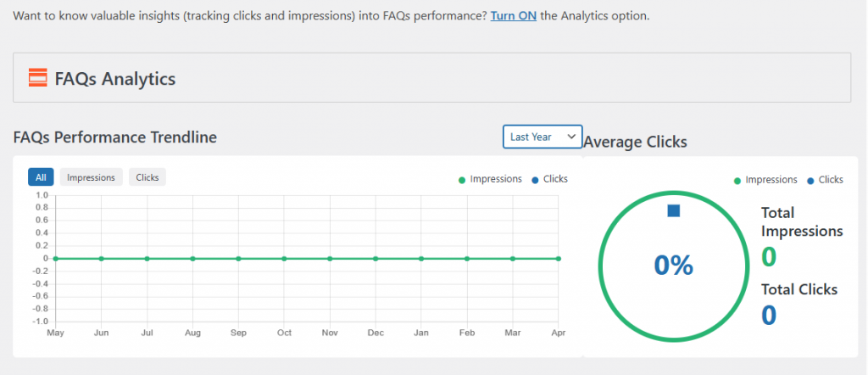The width and height of the screenshot is (868, 375).
Task: Select the Apr data point on trendline
Action: (558, 258)
